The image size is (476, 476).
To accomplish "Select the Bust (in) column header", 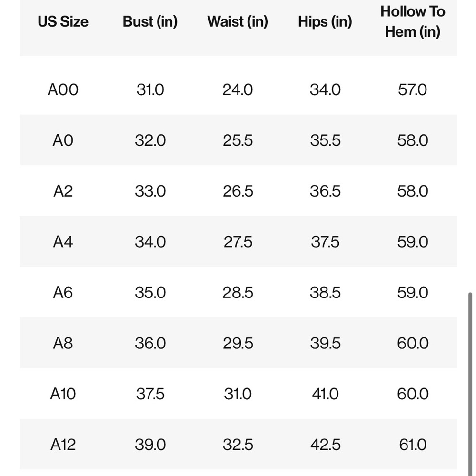I will [x=150, y=22].
